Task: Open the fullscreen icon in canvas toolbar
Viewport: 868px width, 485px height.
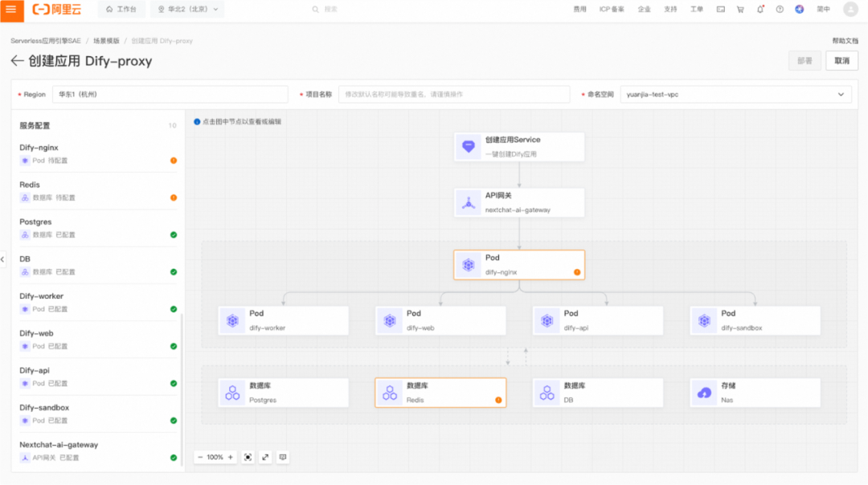Action: (x=265, y=457)
